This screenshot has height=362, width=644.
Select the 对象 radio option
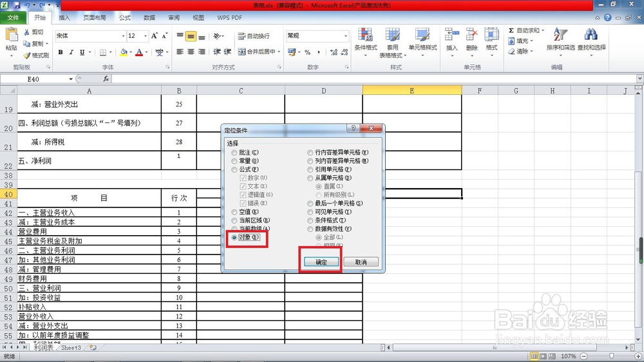(x=234, y=238)
